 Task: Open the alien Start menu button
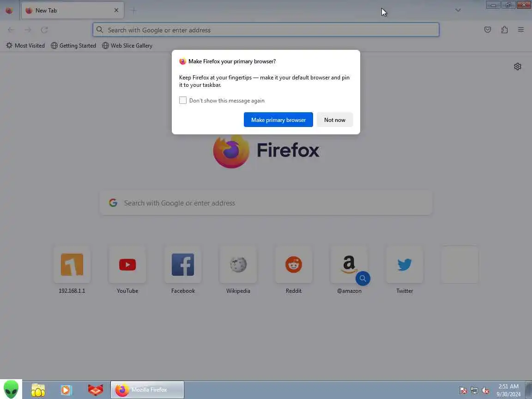point(11,389)
